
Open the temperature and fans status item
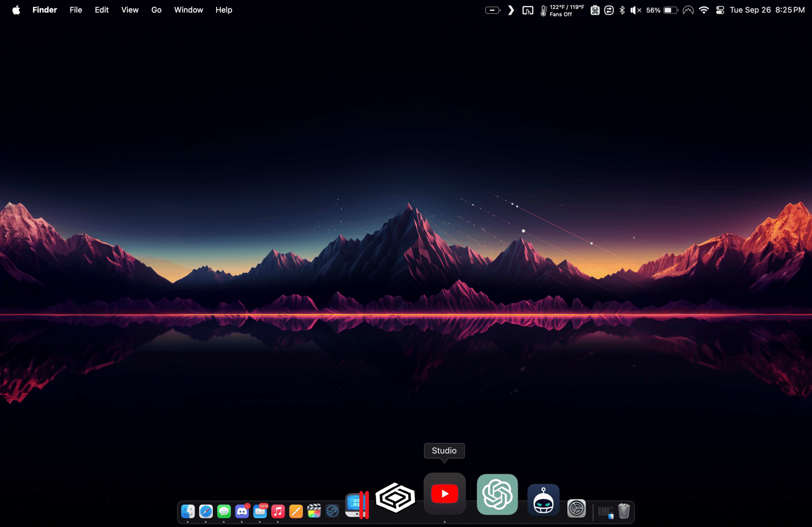click(x=562, y=10)
